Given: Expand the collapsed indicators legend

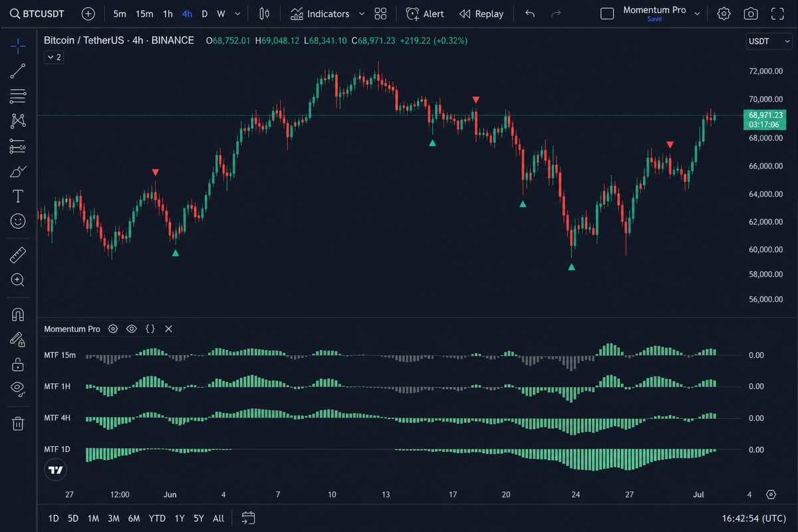Looking at the screenshot, I should [x=53, y=57].
